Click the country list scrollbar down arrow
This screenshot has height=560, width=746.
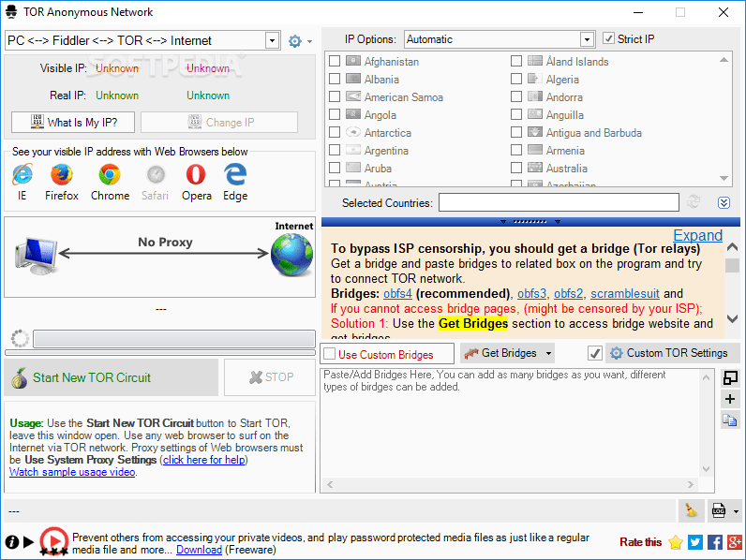724,178
